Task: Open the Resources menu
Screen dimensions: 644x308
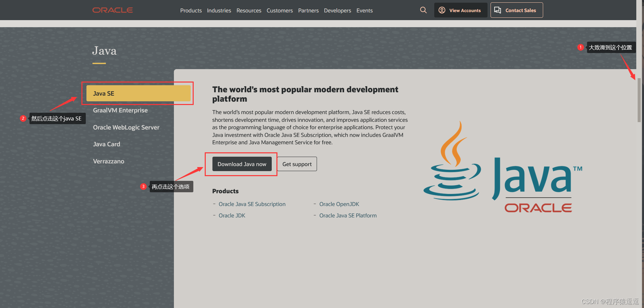Action: [x=249, y=10]
